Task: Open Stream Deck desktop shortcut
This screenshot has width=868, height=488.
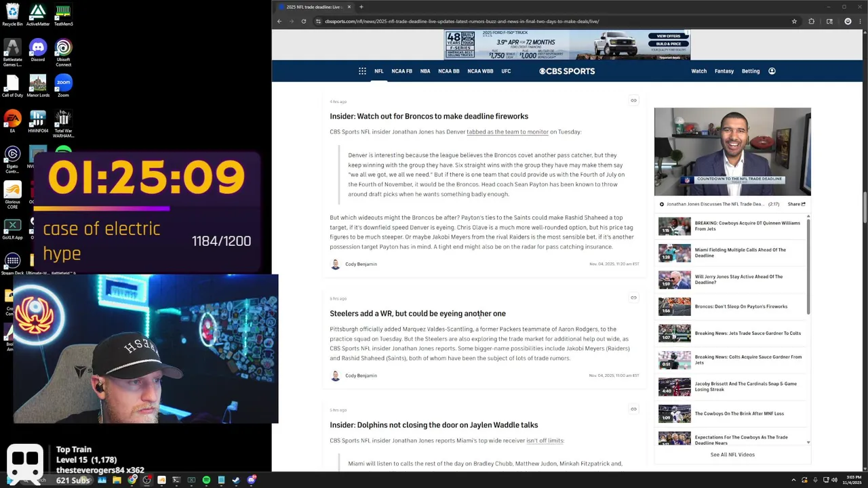Action: 12,264
